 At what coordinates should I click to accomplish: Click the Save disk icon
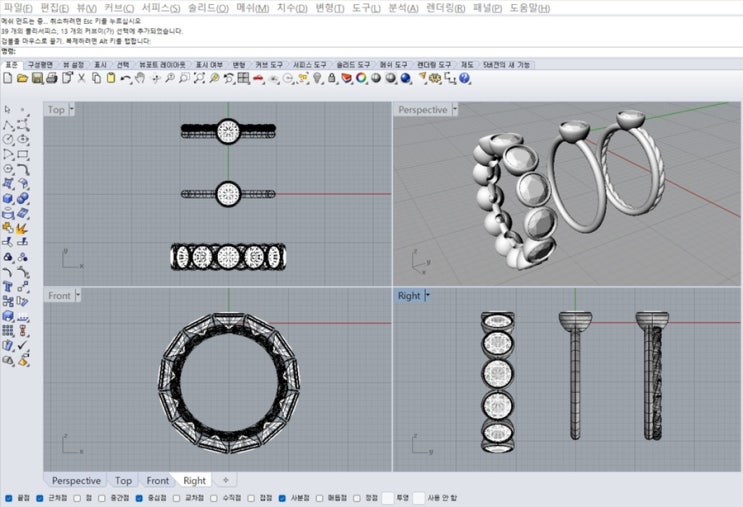point(37,78)
